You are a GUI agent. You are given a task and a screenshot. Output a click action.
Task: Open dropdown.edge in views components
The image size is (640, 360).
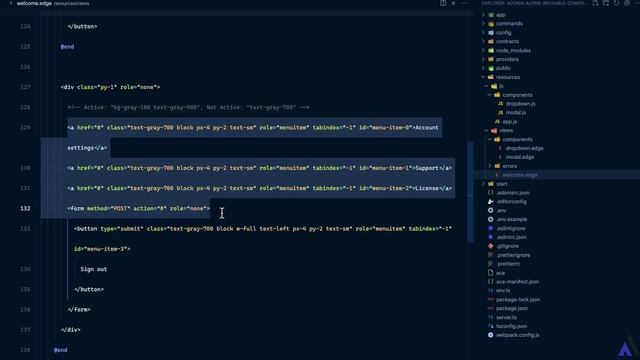pos(524,148)
